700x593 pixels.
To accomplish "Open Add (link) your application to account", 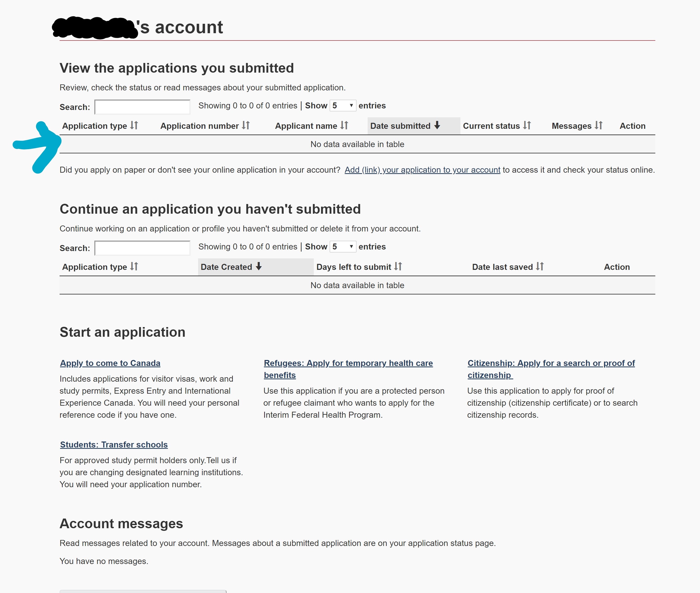I will 422,170.
